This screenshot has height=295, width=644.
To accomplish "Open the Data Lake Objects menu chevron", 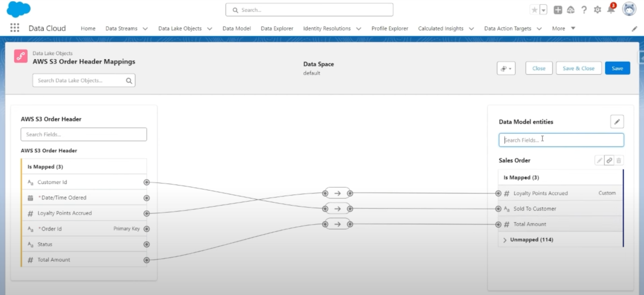I will (x=210, y=29).
